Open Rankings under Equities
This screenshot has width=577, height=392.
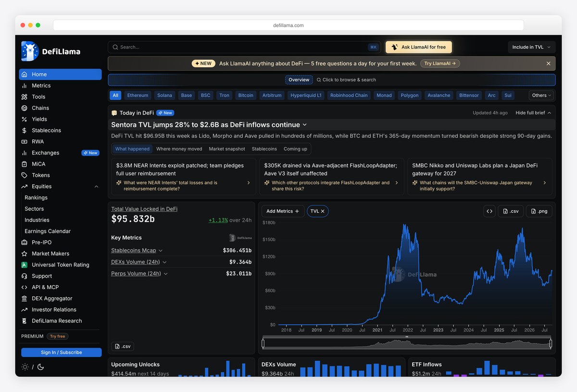(x=36, y=198)
